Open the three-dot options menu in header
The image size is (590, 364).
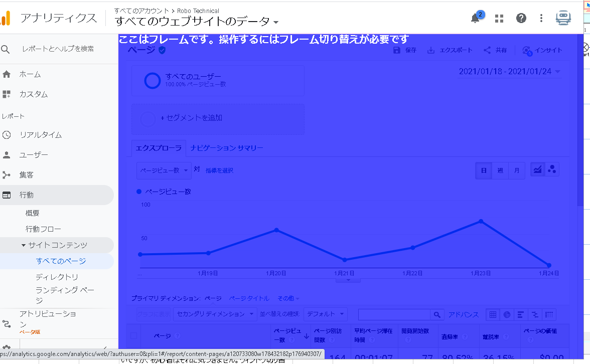pos(541,19)
